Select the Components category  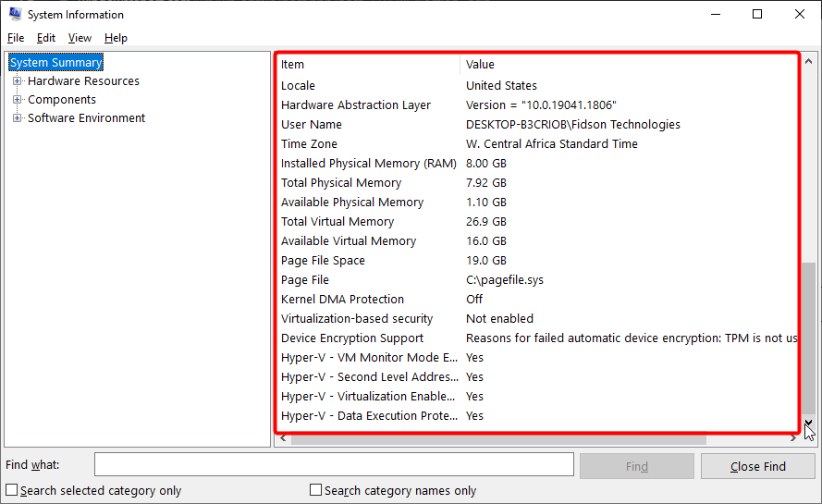pyautogui.click(x=62, y=99)
